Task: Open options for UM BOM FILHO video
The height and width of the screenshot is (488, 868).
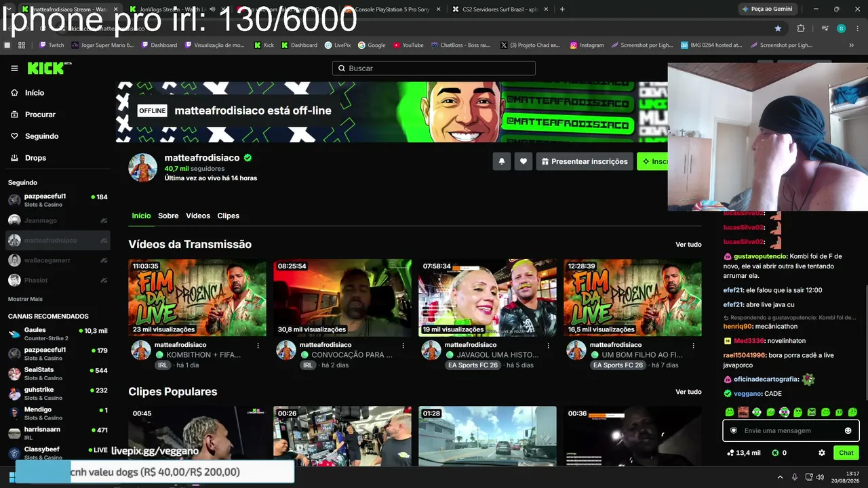Action: 693,346
